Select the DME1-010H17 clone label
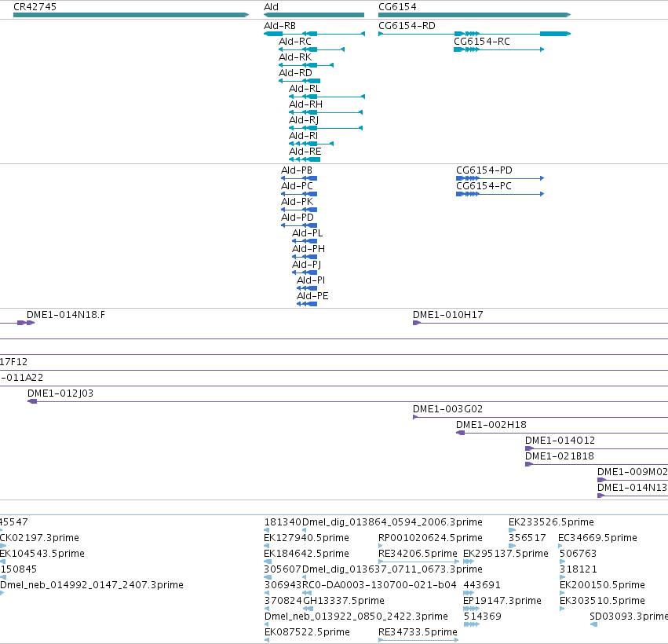This screenshot has height=644, width=668. point(447,315)
